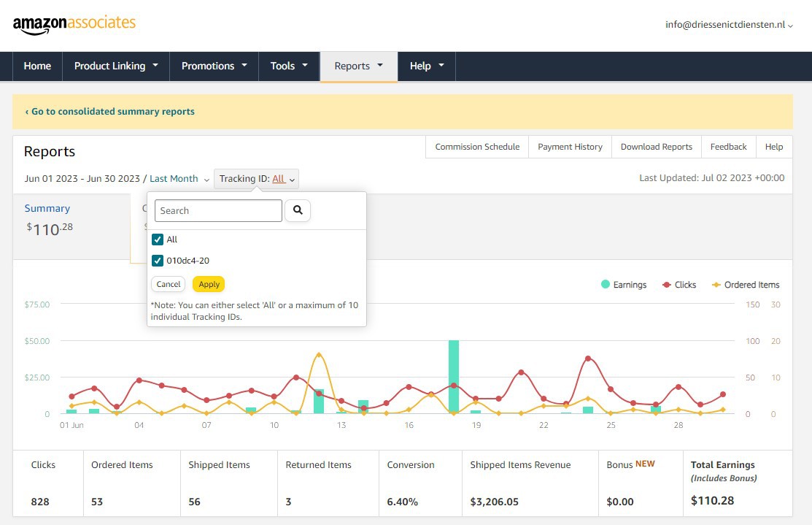Viewport: 812px width, 525px height.
Task: Toggle the Clicks legend marker
Action: click(x=667, y=285)
